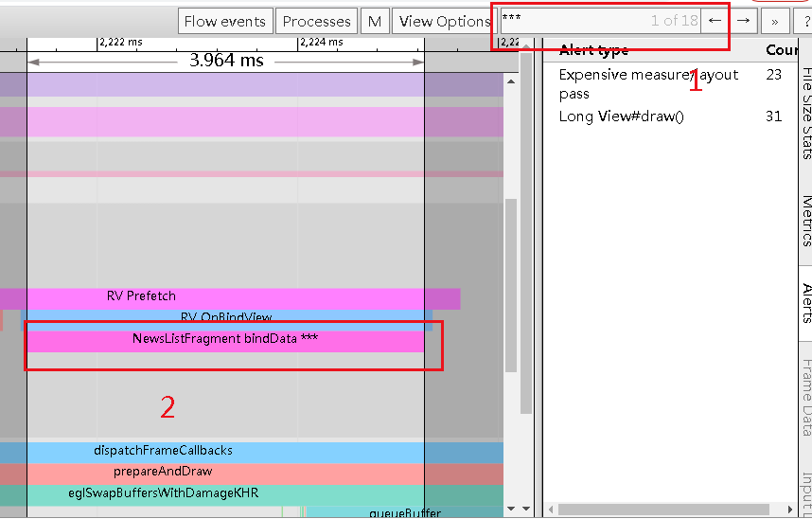Expand toolbar overflow chevron button
Image resolution: width=812 pixels, height=519 pixels.
775,21
